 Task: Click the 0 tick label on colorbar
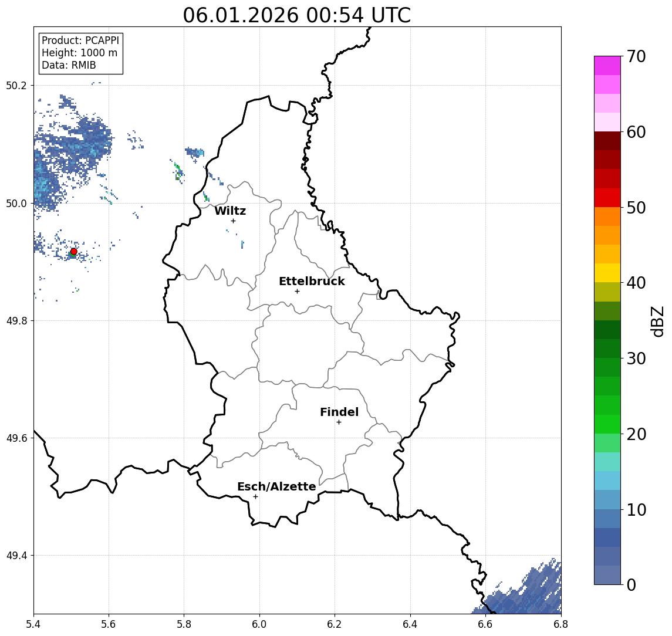click(632, 584)
